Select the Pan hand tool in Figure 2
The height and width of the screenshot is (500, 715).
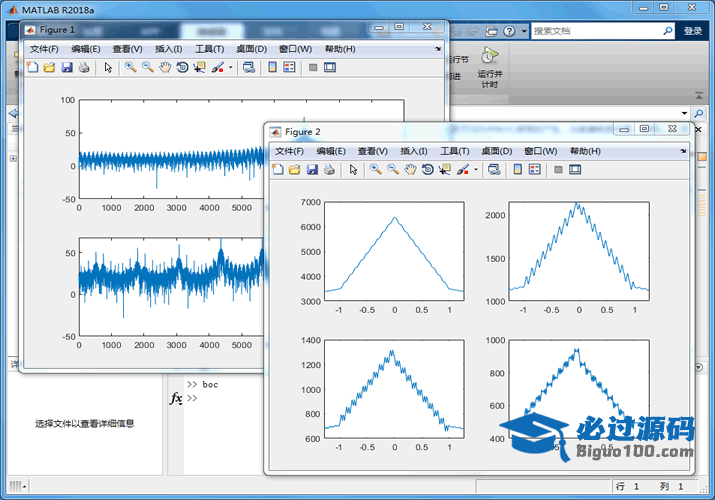click(410, 170)
